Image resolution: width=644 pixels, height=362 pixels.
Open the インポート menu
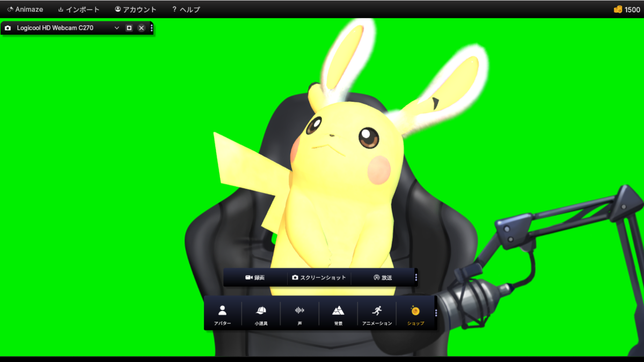pos(78,10)
